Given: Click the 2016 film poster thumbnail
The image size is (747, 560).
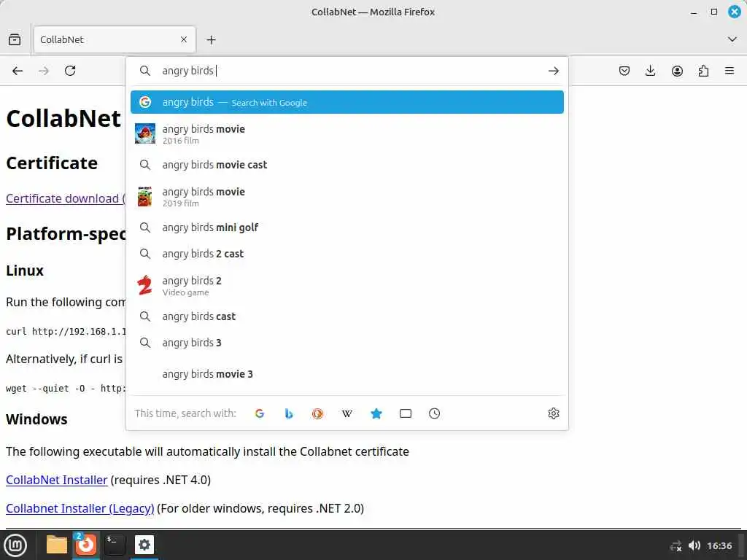Looking at the screenshot, I should click(145, 133).
